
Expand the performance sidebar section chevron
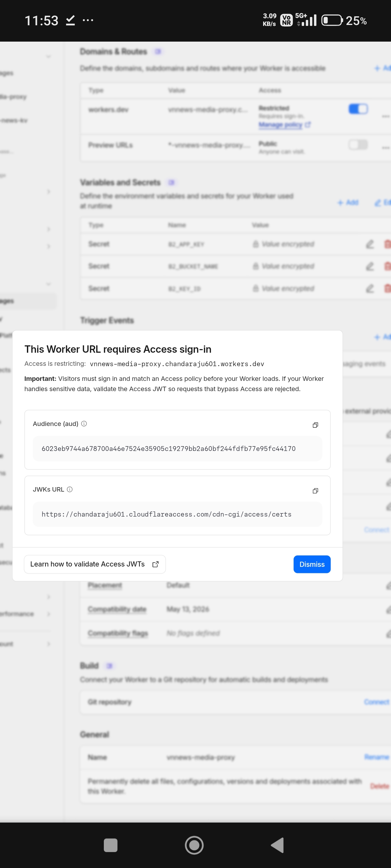[x=49, y=614]
